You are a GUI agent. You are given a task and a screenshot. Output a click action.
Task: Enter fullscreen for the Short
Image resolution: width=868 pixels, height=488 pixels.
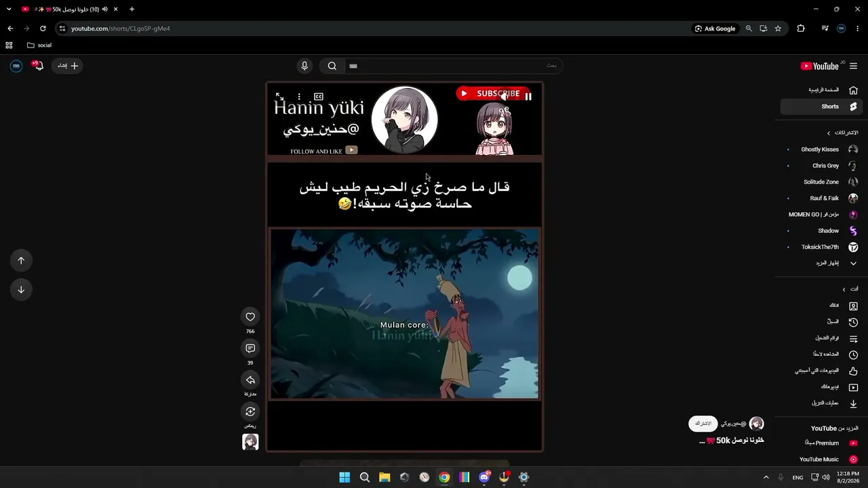point(279,97)
